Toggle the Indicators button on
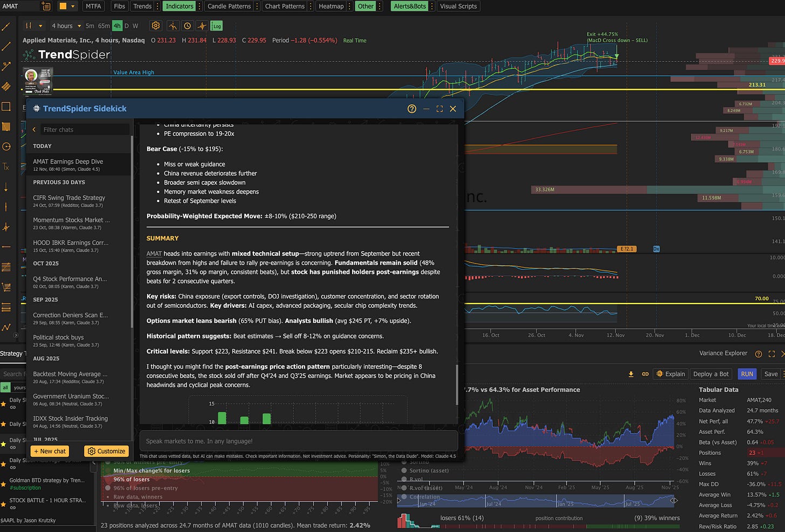Image resolution: width=785 pixels, height=532 pixels. [x=180, y=6]
